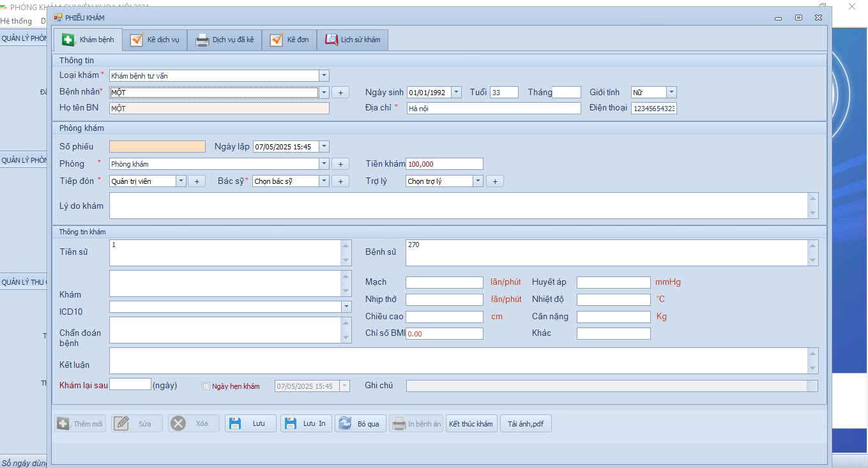Switch to the Kê dịch vụ tab
868x468 pixels.
[155, 40]
